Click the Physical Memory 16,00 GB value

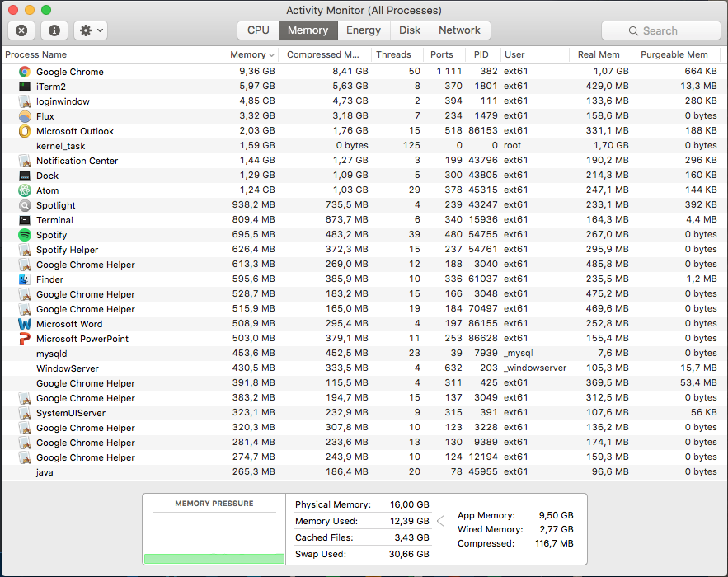(409, 504)
